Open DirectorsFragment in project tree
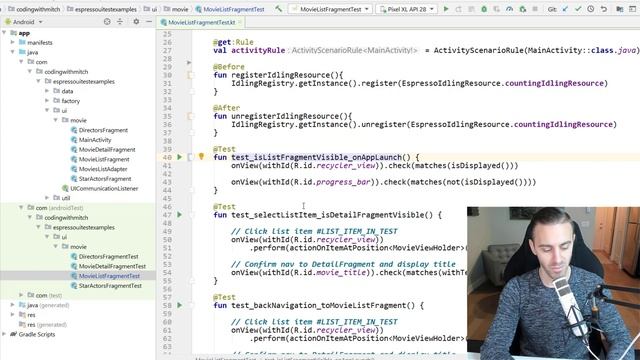This screenshot has height=360, width=640. [103, 130]
